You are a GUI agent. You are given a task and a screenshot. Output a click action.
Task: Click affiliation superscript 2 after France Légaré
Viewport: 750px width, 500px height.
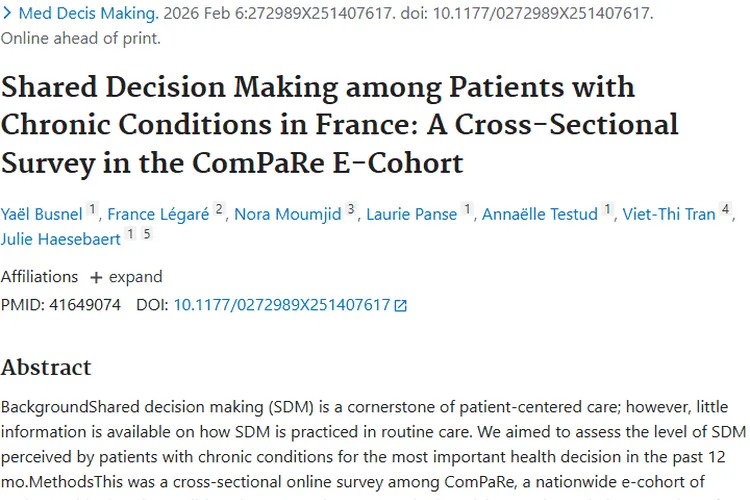[x=220, y=210]
